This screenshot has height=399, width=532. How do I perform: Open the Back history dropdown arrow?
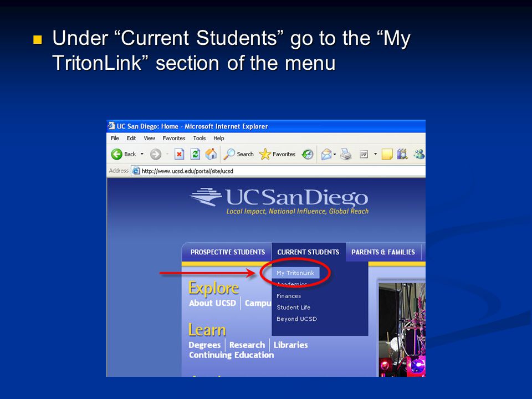point(142,154)
